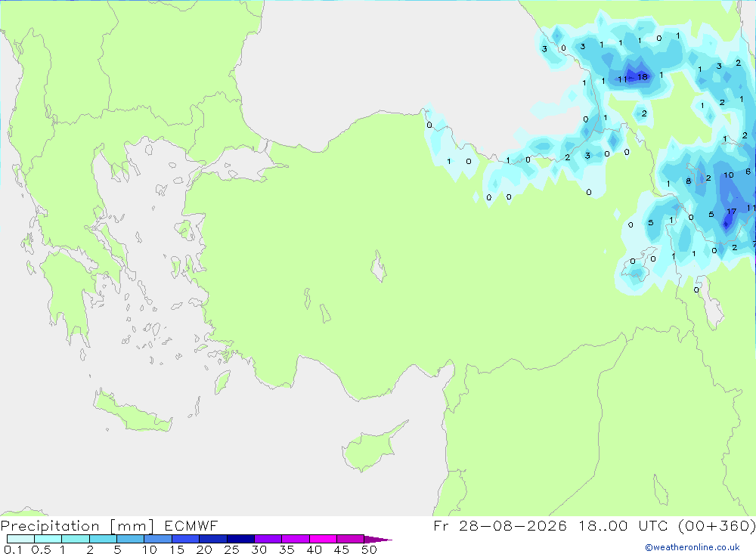Click the "45" legend scale number
The image size is (756, 554).
342,549
